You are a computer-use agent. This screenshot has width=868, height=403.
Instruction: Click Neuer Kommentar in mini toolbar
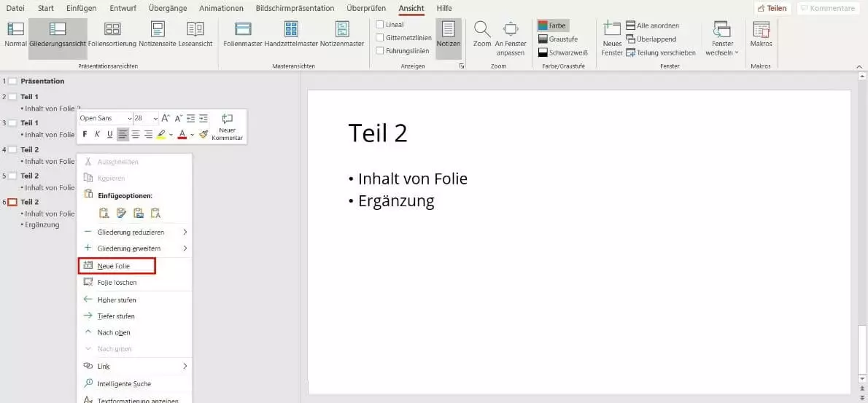[x=227, y=127]
